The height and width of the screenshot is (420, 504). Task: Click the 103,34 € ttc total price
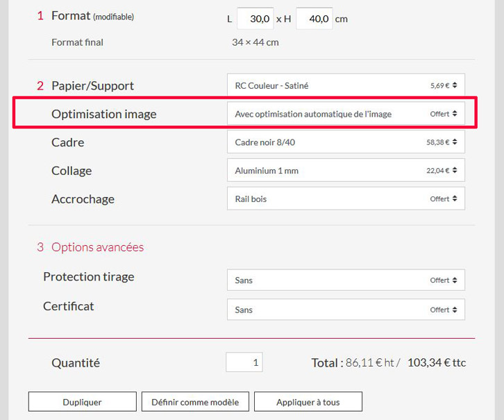coord(437,362)
